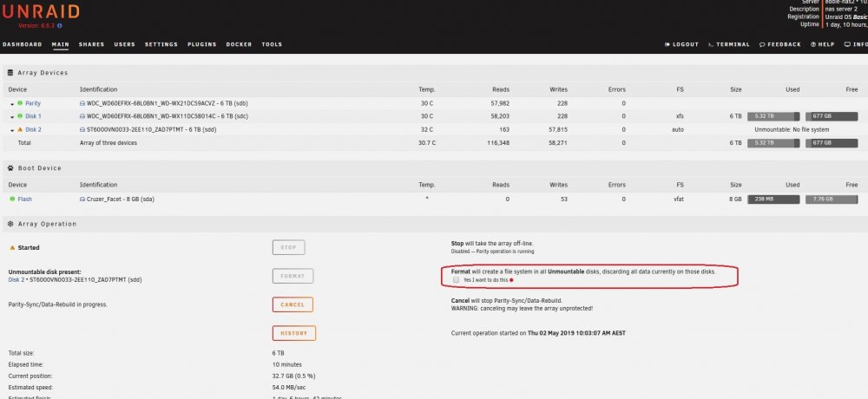
Task: Click the Disk 1 drive identification icon
Action: [82, 117]
